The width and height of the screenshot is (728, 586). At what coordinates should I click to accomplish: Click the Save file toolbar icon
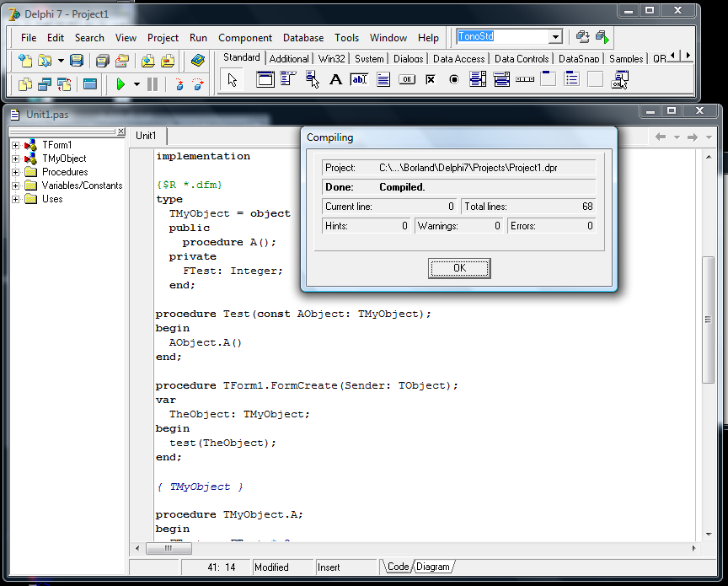coord(77,61)
